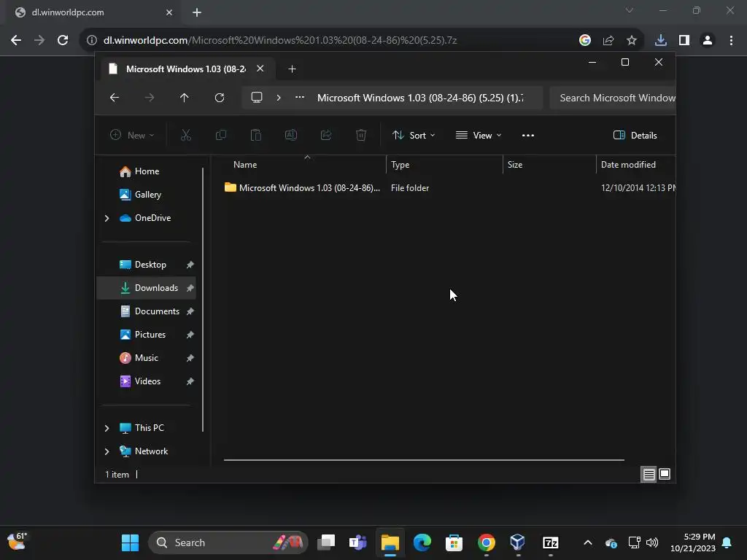Close the Microsoft Windows 1.03 Explorer tab

coord(260,69)
